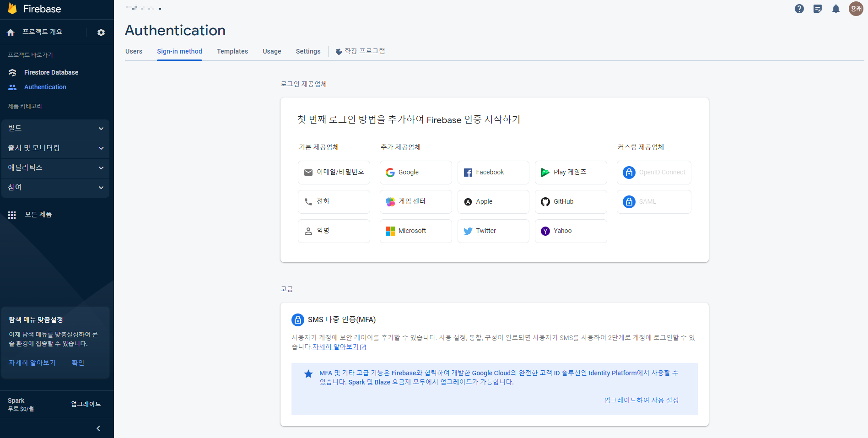Click 업그레이드하여 사용 설정 link

(x=642, y=400)
